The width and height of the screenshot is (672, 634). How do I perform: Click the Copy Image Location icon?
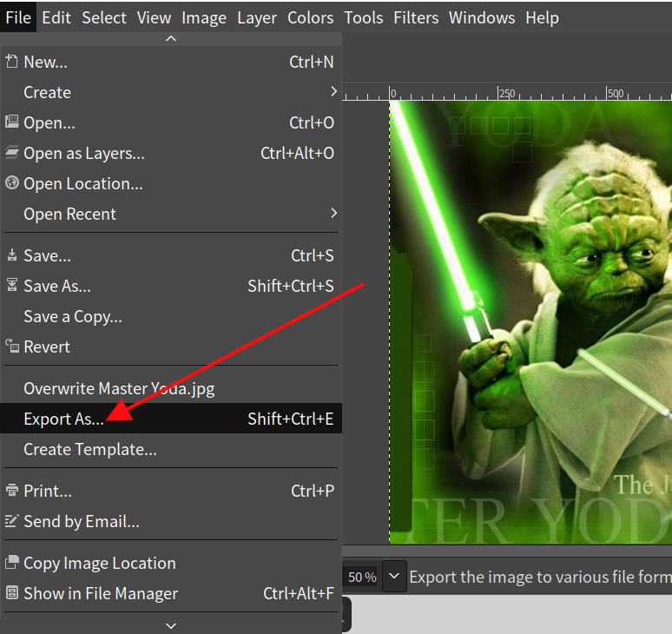12,563
